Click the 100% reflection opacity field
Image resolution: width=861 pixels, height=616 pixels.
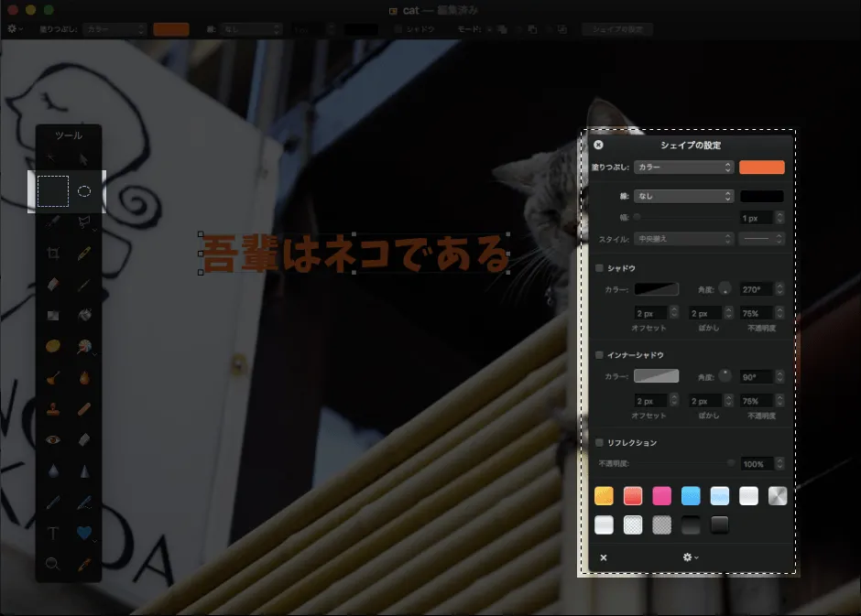(757, 463)
